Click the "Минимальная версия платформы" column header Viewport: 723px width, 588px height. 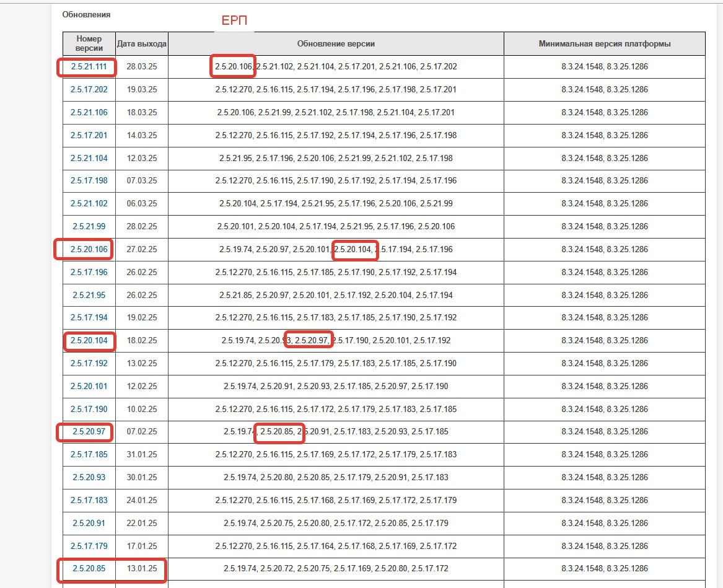(x=605, y=44)
